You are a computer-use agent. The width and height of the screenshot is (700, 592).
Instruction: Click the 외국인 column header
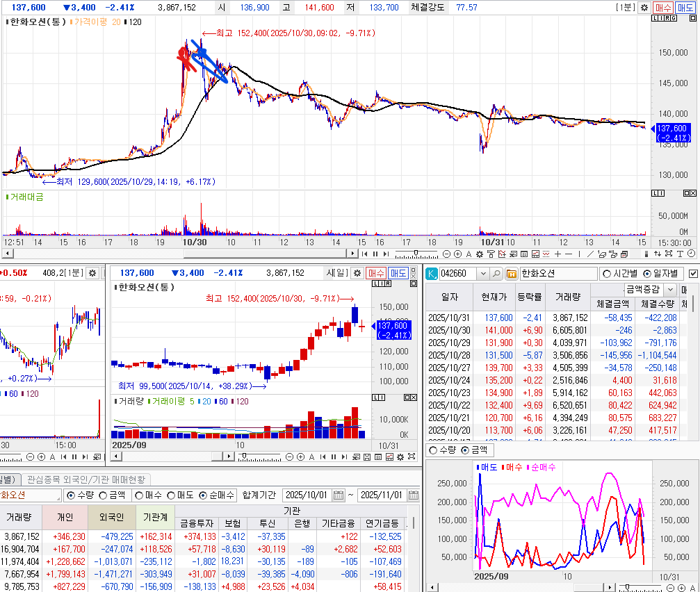[x=112, y=517]
